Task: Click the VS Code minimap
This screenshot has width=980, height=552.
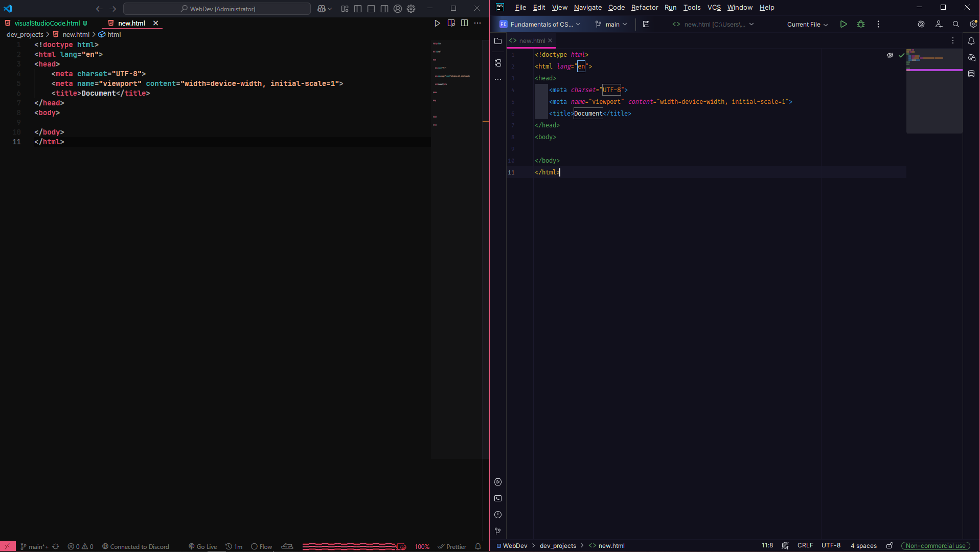Action: [x=457, y=249]
